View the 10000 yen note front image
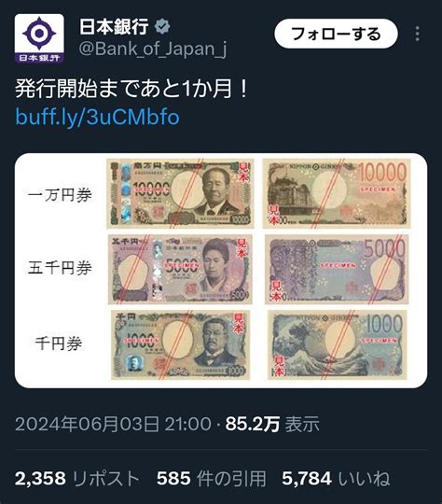Screen dimensions: 442x504 [x=180, y=193]
